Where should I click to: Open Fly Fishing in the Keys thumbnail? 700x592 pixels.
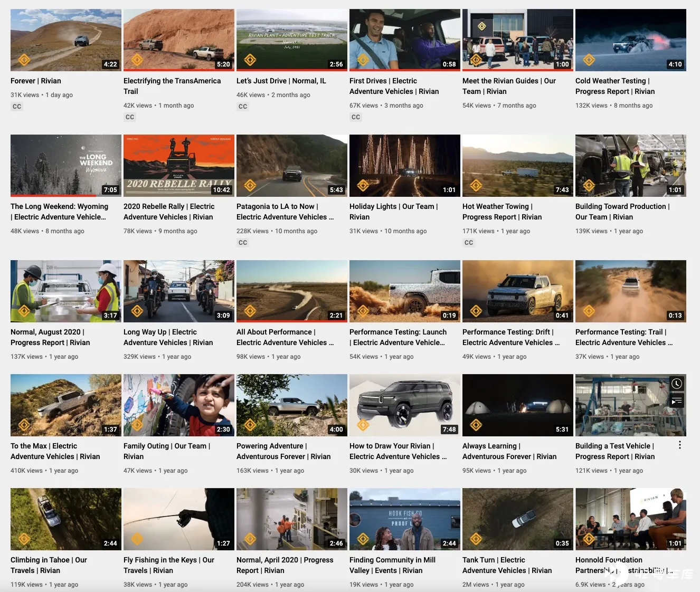pos(179,519)
